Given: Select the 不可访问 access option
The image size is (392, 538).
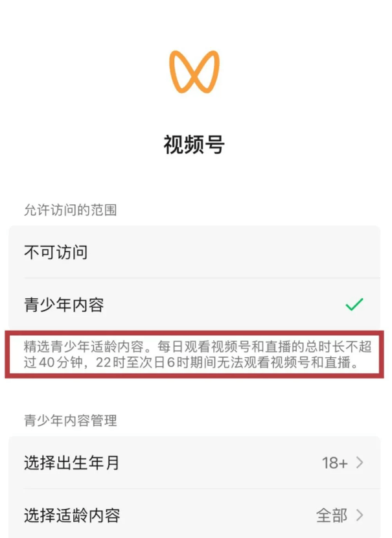Looking at the screenshot, I should click(194, 252).
